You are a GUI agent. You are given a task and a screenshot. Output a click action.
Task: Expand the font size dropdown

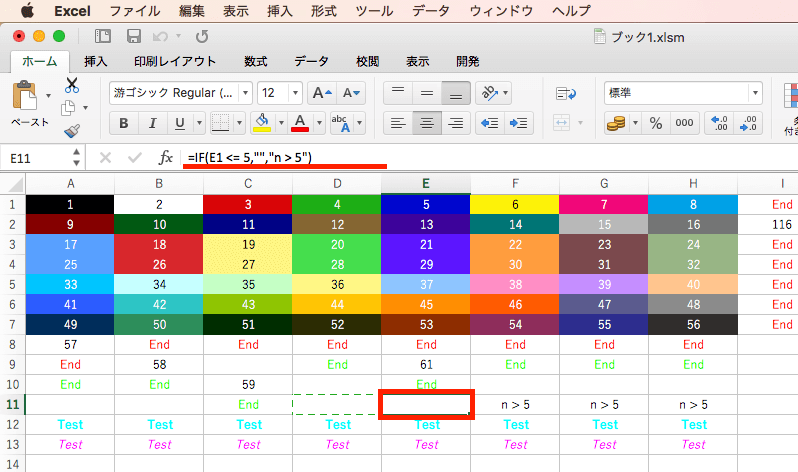tap(295, 93)
